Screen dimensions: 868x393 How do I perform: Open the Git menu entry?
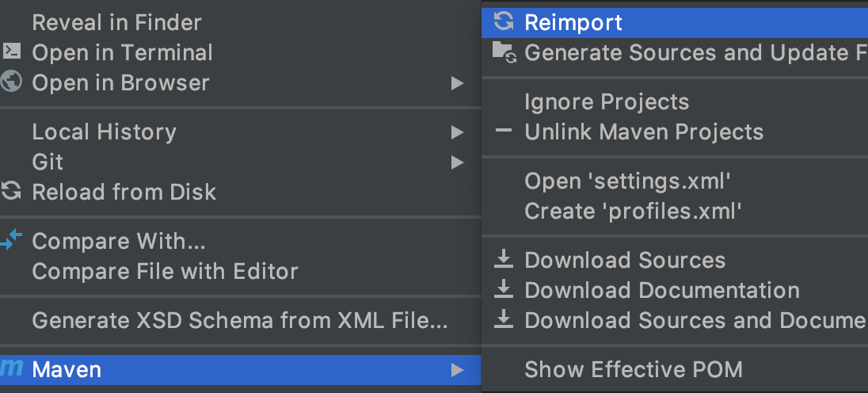[240, 162]
